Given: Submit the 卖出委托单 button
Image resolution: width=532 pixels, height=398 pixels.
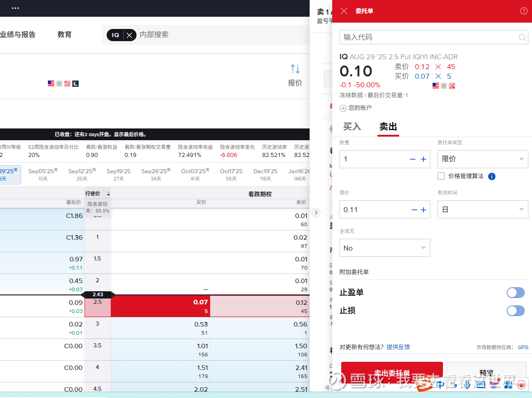Looking at the screenshot, I should [392, 373].
